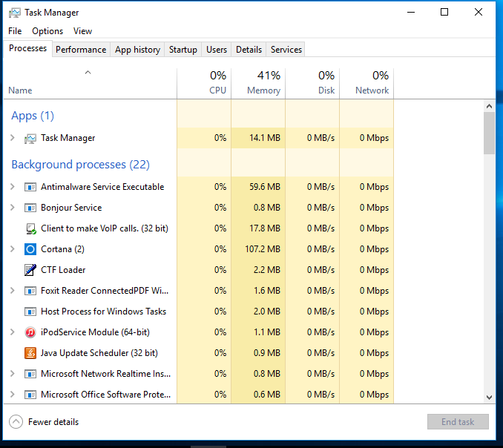Image resolution: width=503 pixels, height=448 pixels.
Task: Click the End task button
Action: click(458, 422)
